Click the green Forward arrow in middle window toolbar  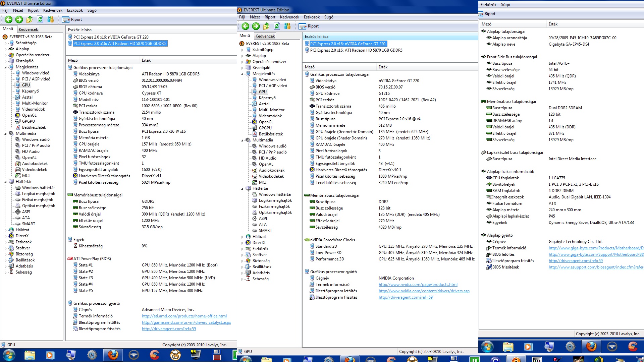pos(256,26)
